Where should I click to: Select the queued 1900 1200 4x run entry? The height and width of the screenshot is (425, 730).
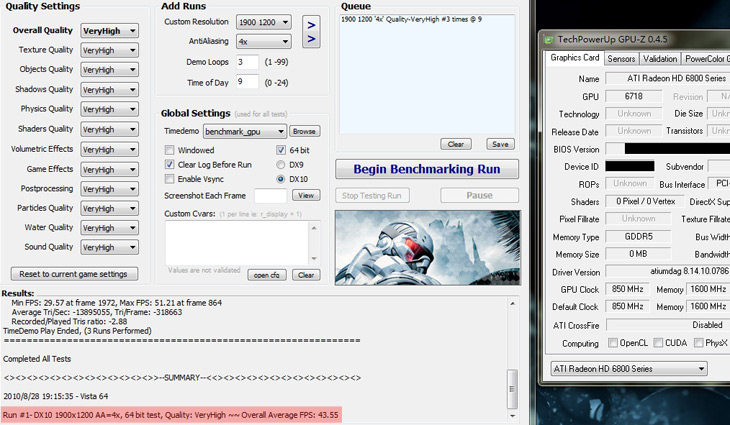[x=411, y=20]
